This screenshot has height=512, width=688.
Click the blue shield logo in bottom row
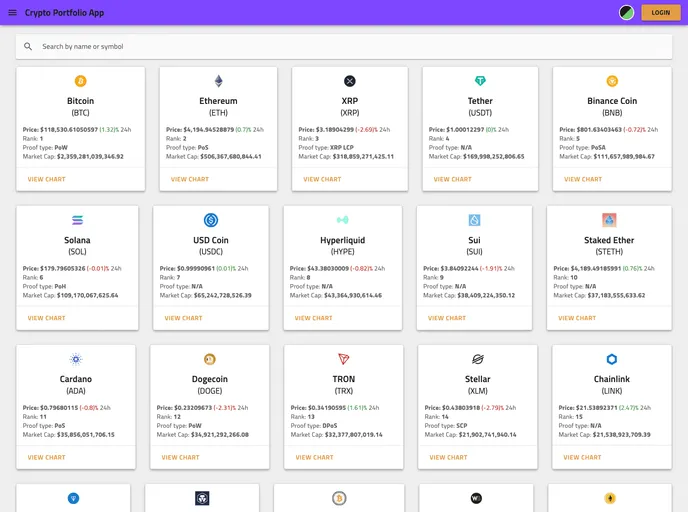tap(73, 498)
